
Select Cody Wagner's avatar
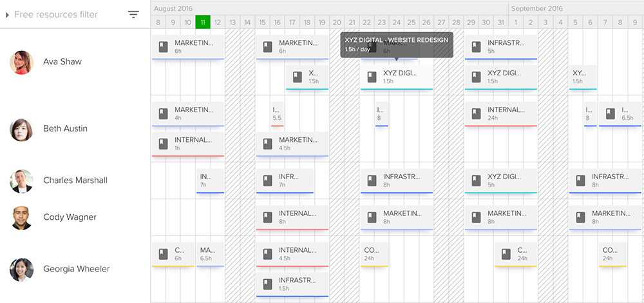pyautogui.click(x=21, y=218)
